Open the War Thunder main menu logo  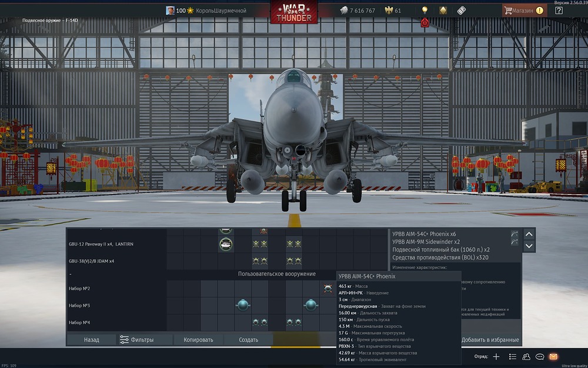click(x=294, y=12)
